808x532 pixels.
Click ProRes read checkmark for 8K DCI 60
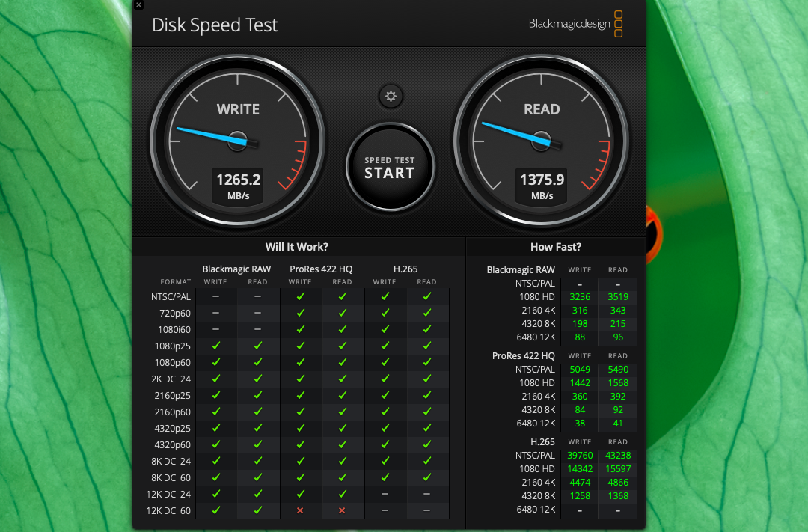pyautogui.click(x=343, y=477)
